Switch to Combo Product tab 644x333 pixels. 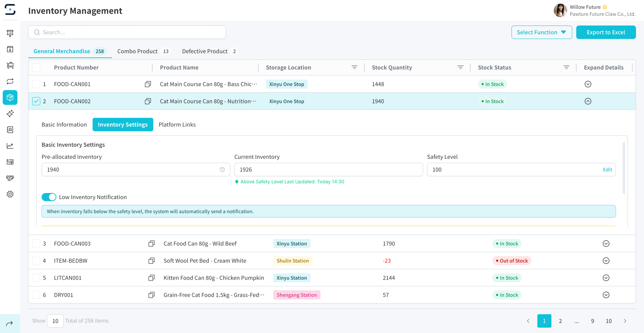[143, 51]
